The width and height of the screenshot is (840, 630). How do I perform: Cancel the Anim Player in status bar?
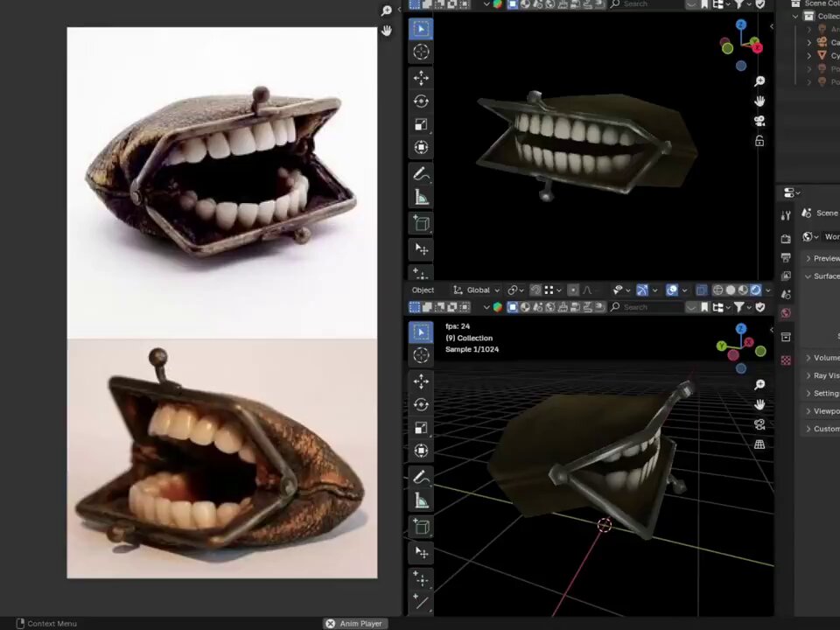pyautogui.click(x=331, y=624)
